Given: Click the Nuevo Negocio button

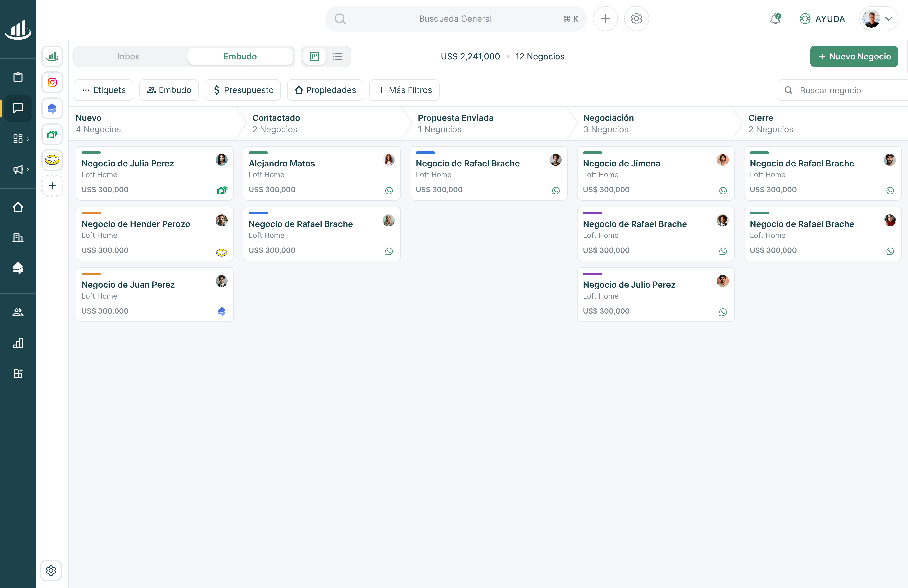Looking at the screenshot, I should 854,56.
